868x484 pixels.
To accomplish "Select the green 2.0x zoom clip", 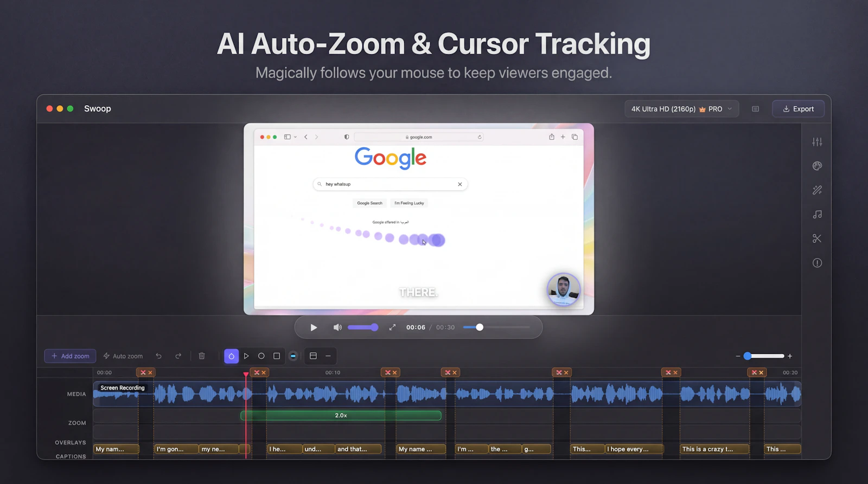I will coord(341,416).
